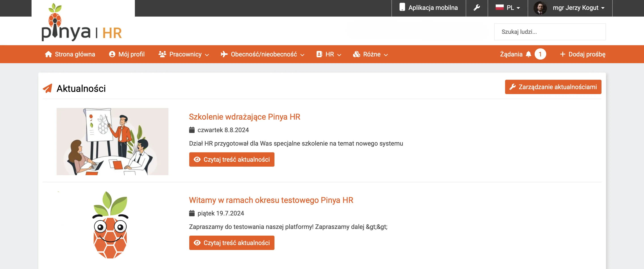The height and width of the screenshot is (269, 644).
Task: Open the PL language dropdown
Action: (508, 8)
